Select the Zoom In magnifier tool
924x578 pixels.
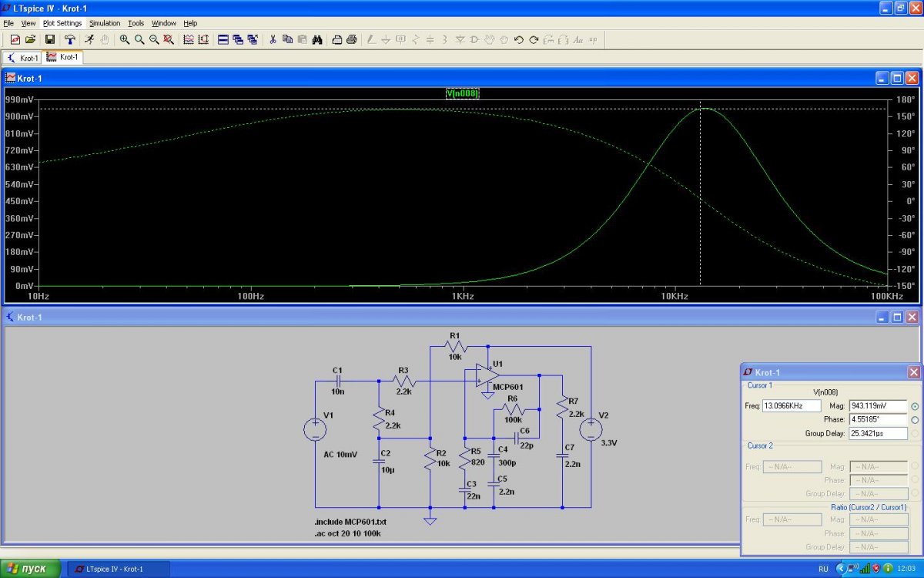[x=125, y=39]
